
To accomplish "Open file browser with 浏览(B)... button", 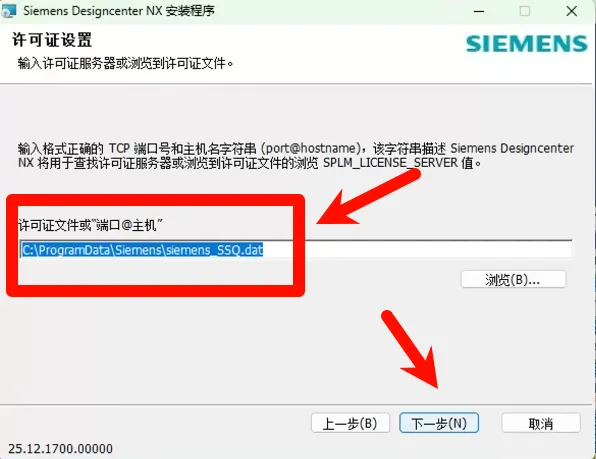I will (x=513, y=280).
